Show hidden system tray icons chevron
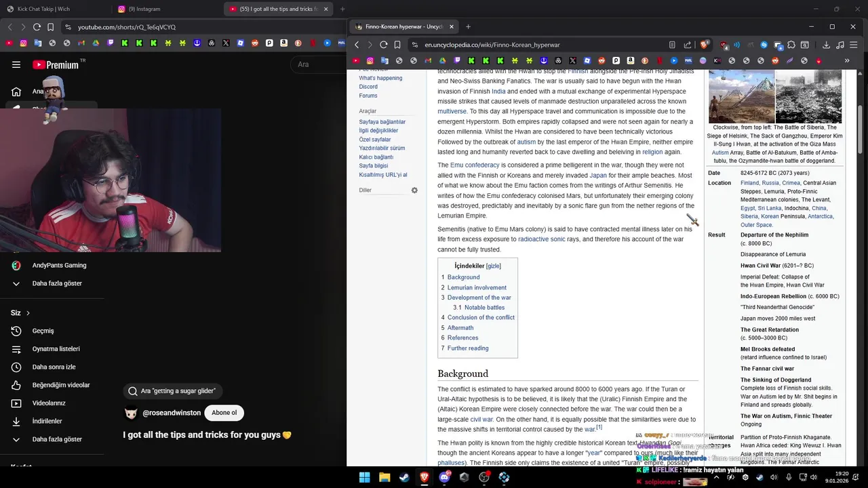 (716, 477)
